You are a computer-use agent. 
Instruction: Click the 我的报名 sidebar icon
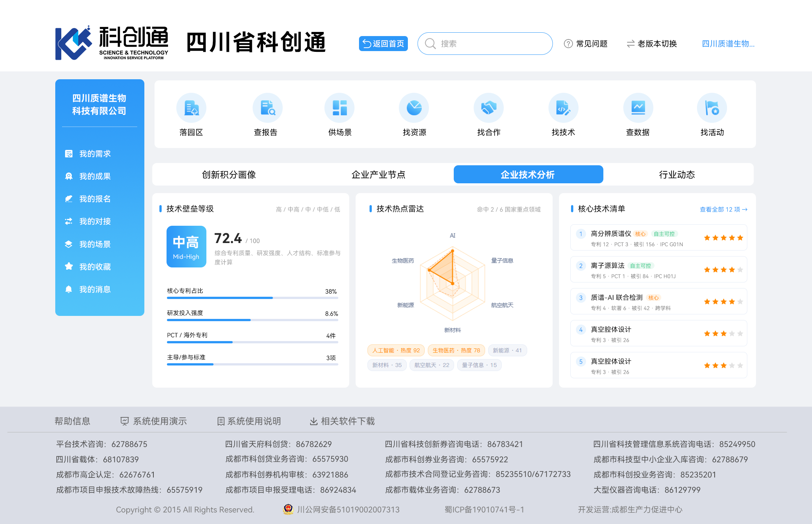point(69,199)
